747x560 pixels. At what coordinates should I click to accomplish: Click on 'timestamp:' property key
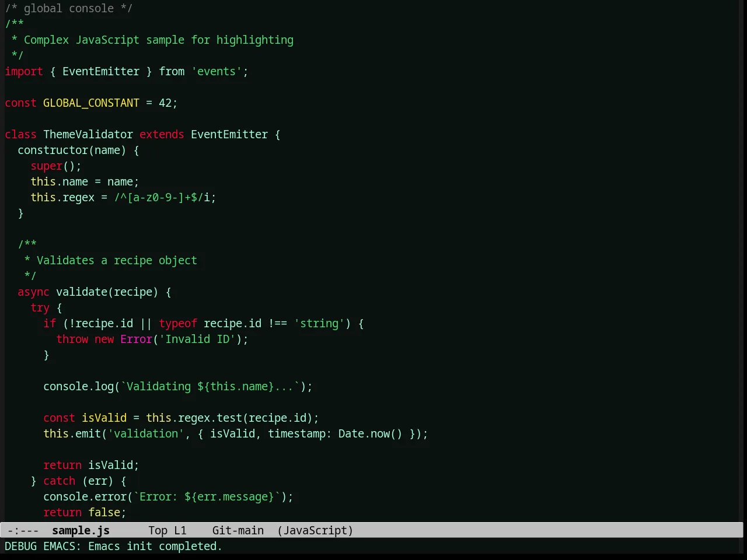(300, 433)
